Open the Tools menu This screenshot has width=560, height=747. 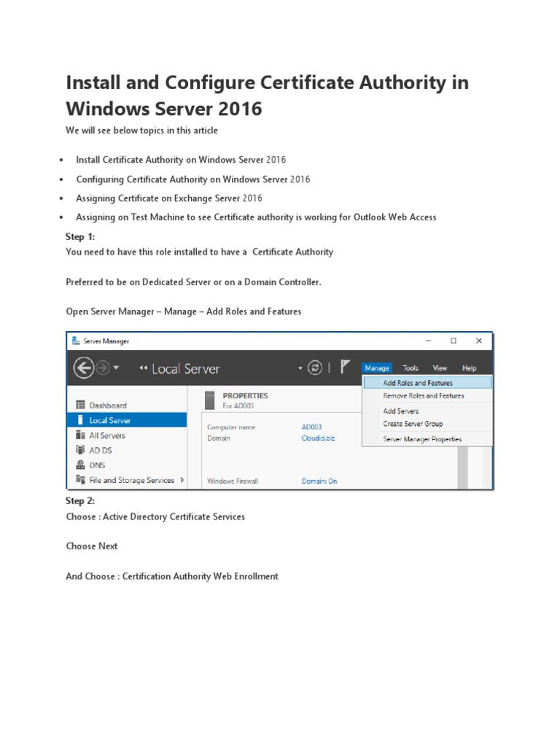(411, 368)
